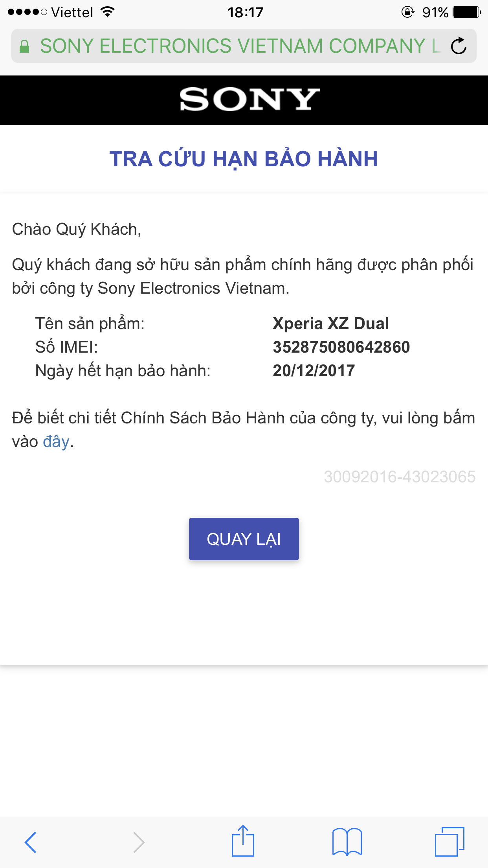
Task: Tap the TRA CỨU HẠN BẢO HÀNH heading
Action: click(244, 159)
